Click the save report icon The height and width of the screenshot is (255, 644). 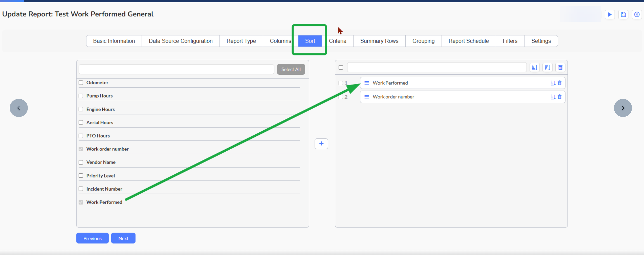pos(623,14)
